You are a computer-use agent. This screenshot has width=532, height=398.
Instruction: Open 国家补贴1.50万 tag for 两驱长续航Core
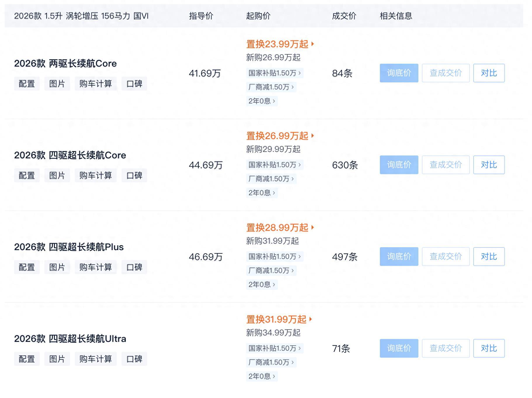pyautogui.click(x=274, y=73)
